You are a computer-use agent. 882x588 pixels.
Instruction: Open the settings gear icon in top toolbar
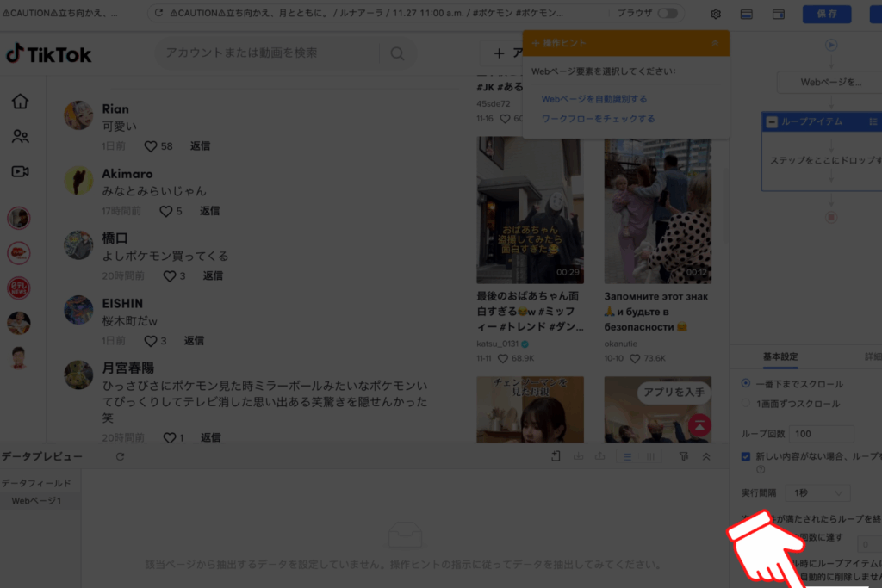tap(716, 14)
